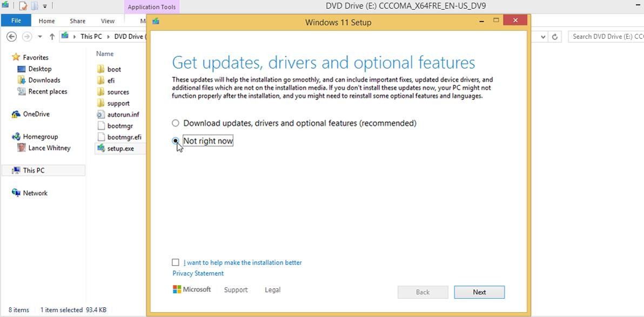Viewport: 644px width, 317px height.
Task: Select Lance Whitney under Homegroup
Action: [x=49, y=148]
